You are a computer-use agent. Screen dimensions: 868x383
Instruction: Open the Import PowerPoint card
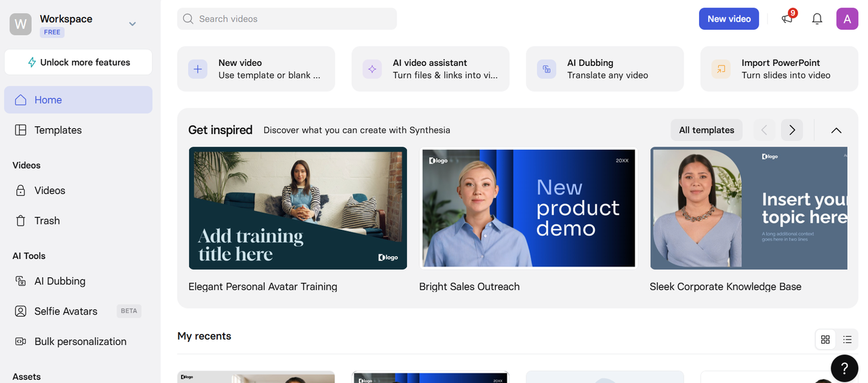click(779, 68)
